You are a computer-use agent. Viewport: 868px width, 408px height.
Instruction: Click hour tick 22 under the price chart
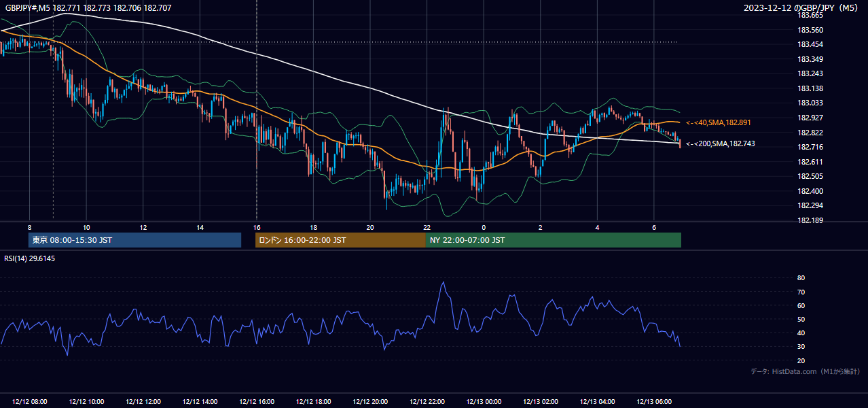click(x=427, y=227)
